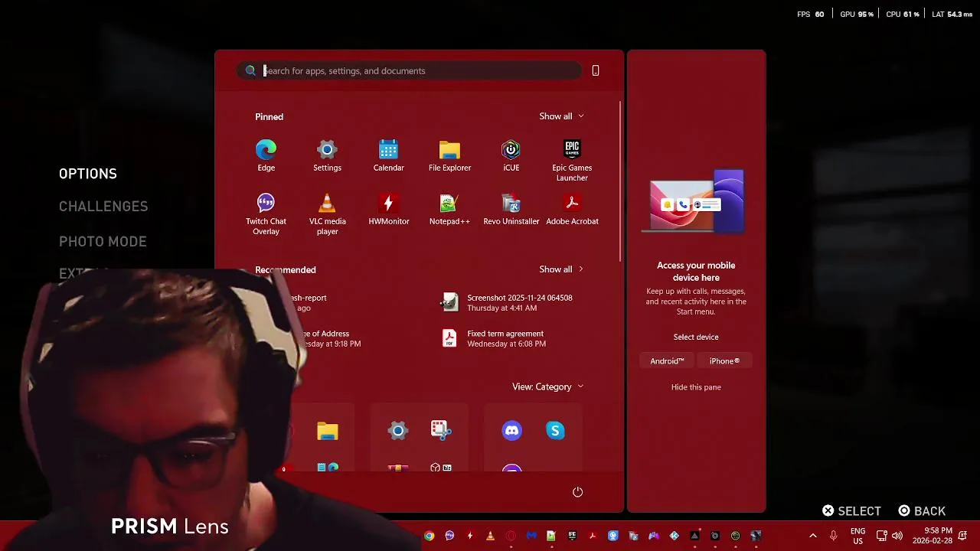Click the Start menu power button
Screen dimensions: 980x551
[x=577, y=492]
